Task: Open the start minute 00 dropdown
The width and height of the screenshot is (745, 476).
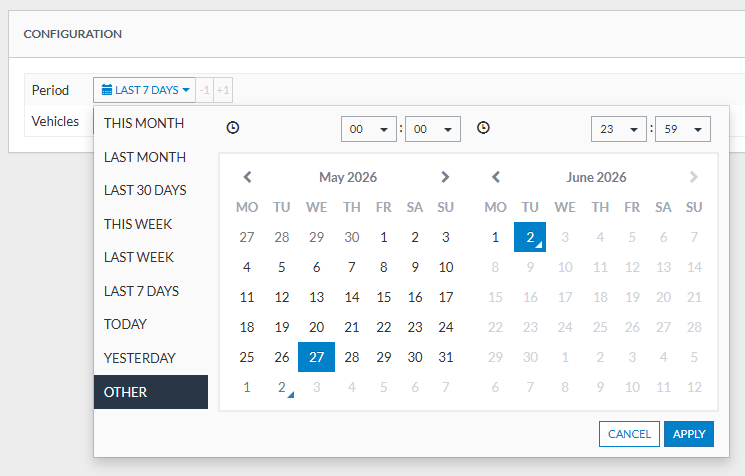Action: tap(433, 129)
